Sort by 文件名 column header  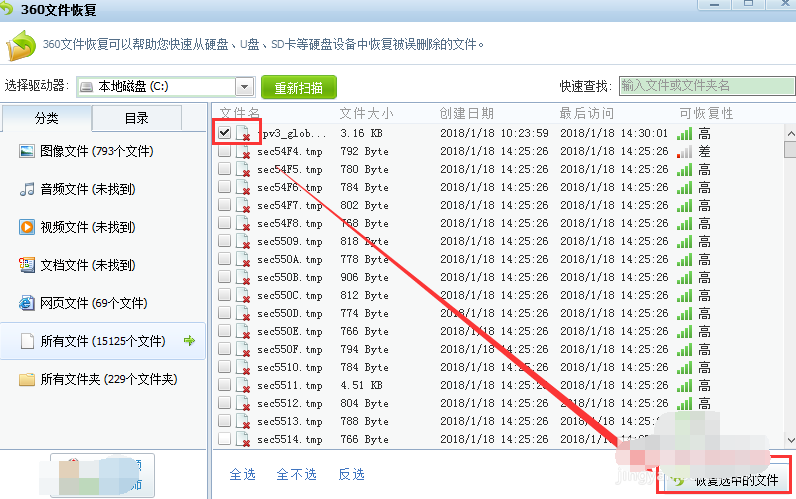[240, 113]
